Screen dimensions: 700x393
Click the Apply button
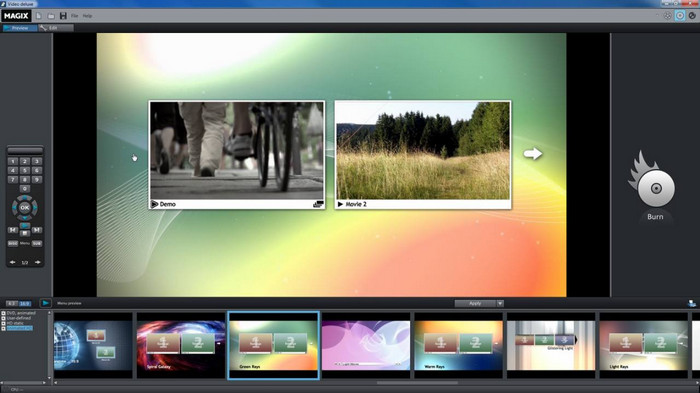click(x=475, y=303)
